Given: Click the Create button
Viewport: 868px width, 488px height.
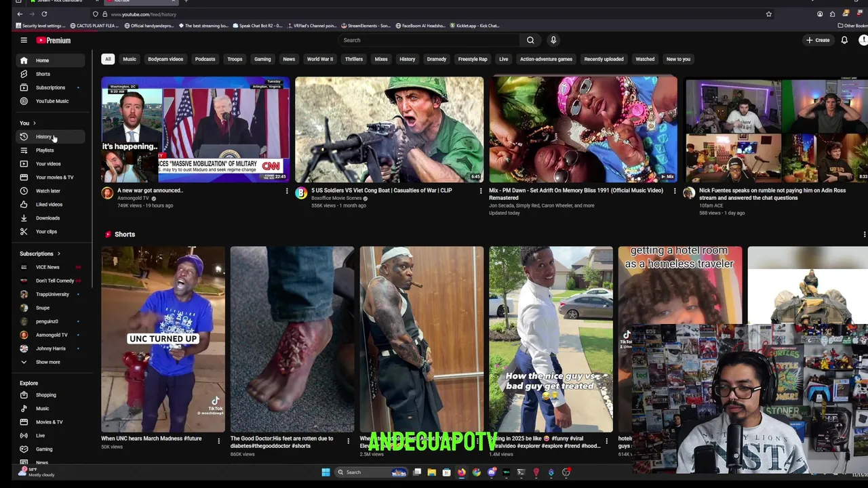Looking at the screenshot, I should coord(818,40).
